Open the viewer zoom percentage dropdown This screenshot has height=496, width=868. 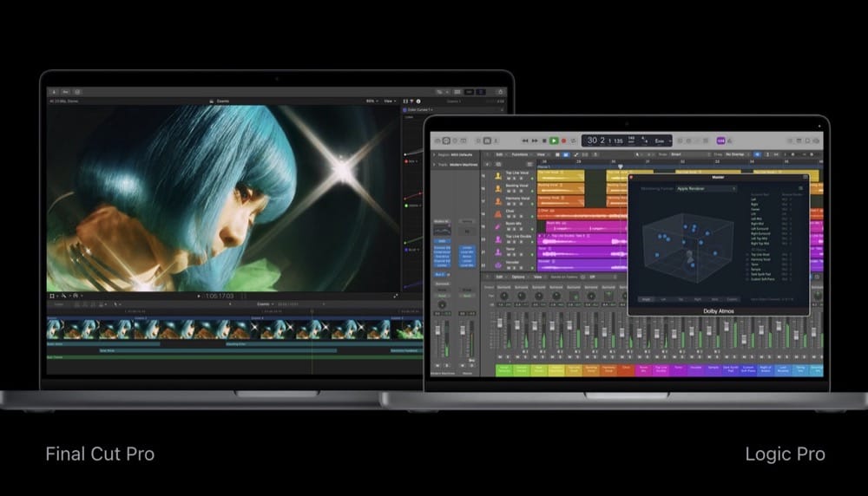372,101
